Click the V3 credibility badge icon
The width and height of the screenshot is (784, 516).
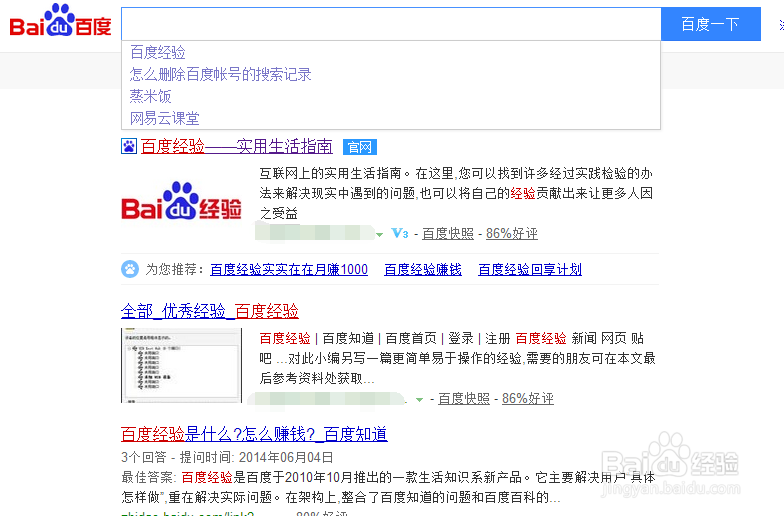click(400, 233)
